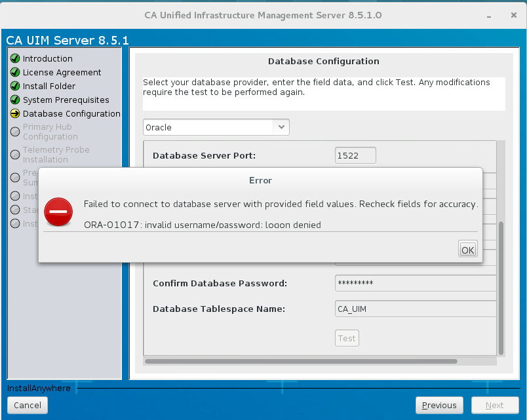This screenshot has height=420, width=527.
Task: Click the red error stop icon in the dialog
Action: click(58, 212)
